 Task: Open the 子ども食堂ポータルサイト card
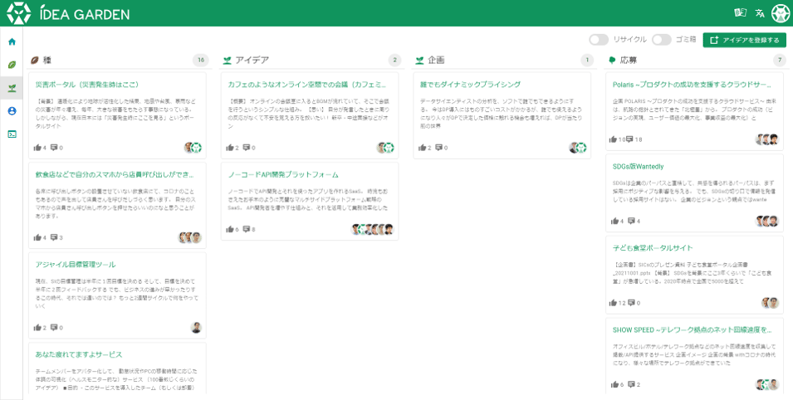pos(657,247)
